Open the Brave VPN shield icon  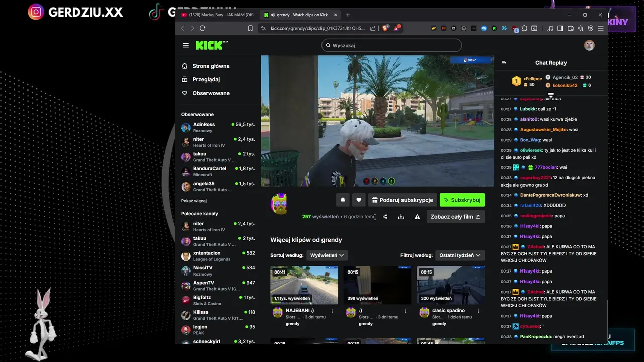click(x=591, y=28)
